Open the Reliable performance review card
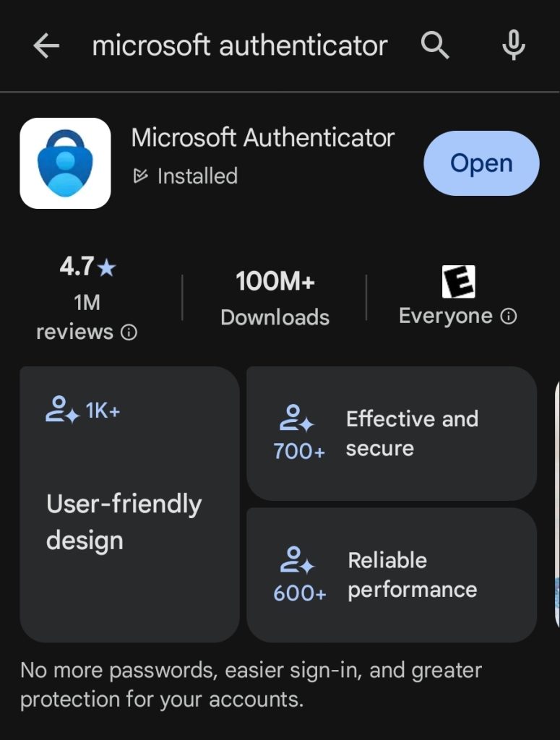This screenshot has width=560, height=740. pos(392,575)
